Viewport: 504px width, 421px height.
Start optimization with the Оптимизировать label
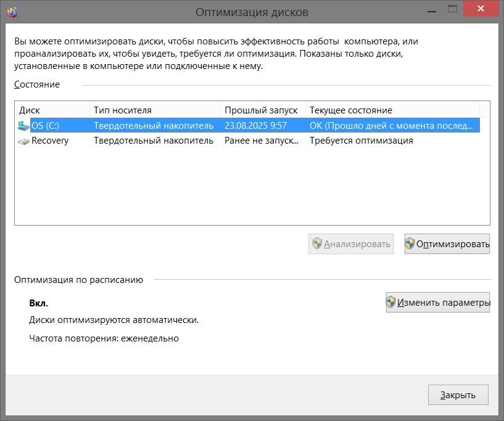[453, 244]
